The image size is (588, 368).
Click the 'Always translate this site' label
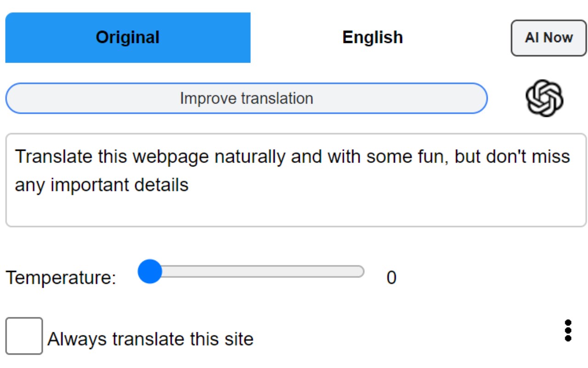pos(150,339)
